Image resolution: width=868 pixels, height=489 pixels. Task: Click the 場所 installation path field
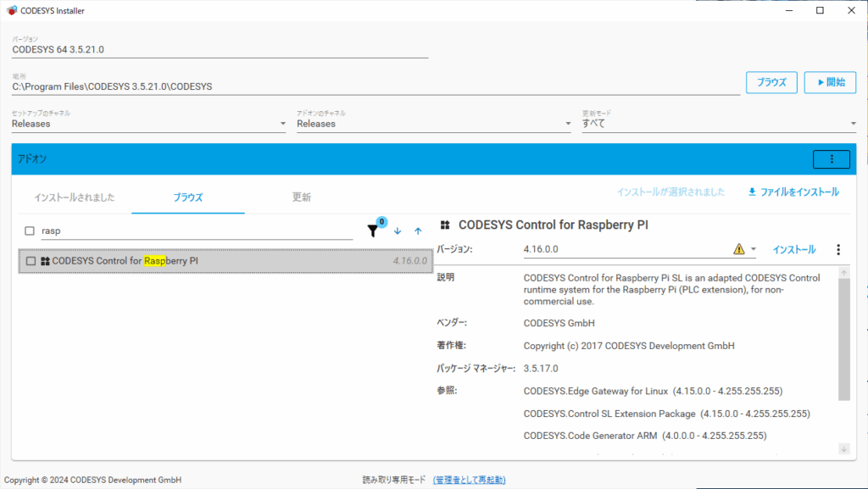point(376,86)
